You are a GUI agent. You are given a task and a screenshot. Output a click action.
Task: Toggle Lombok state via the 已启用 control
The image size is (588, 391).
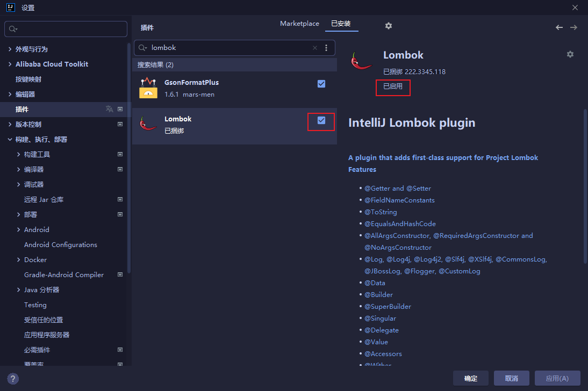[393, 88]
